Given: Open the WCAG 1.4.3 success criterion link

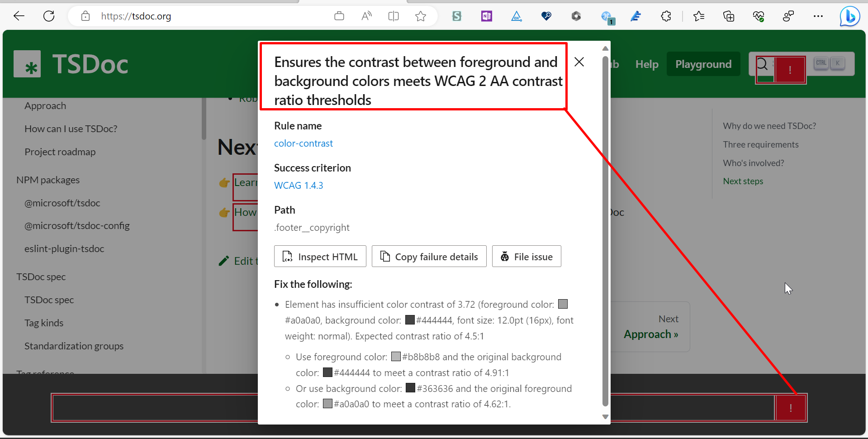Looking at the screenshot, I should [x=298, y=185].
